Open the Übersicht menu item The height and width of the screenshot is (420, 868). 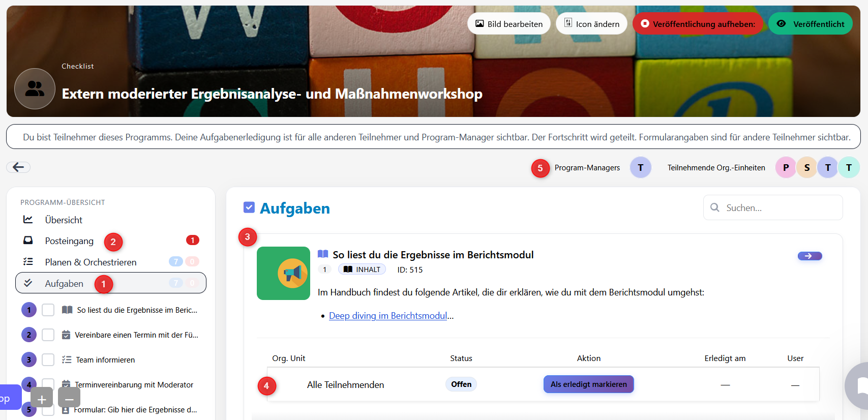click(64, 220)
